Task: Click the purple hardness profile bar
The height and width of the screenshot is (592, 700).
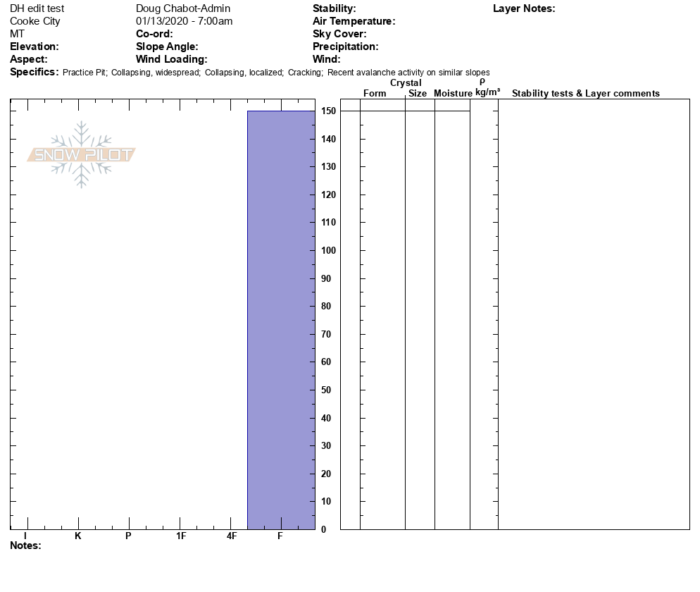Action: (x=280, y=319)
